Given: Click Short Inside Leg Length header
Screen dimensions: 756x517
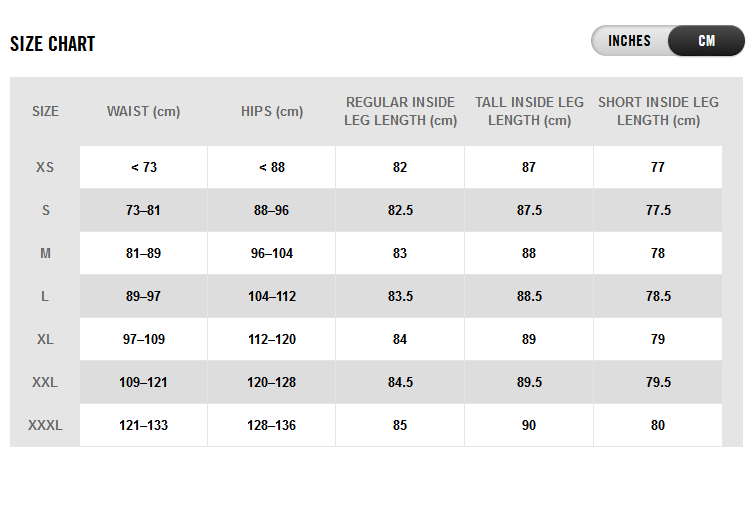Looking at the screenshot, I should click(658, 111).
